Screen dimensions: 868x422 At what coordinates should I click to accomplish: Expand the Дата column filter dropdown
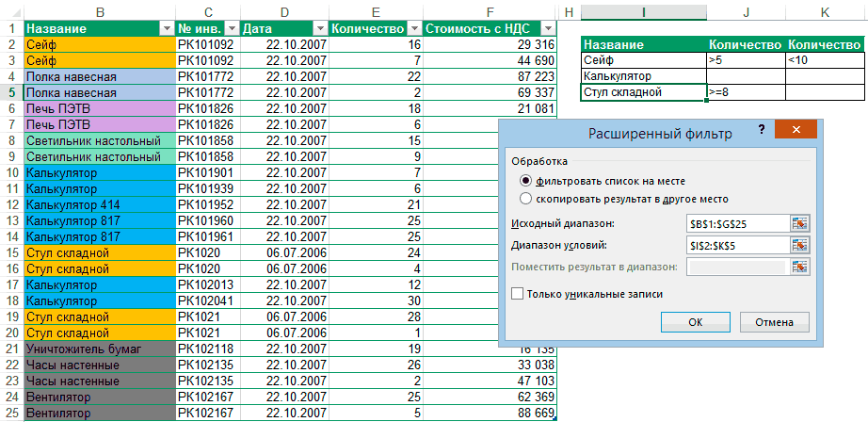(x=319, y=28)
